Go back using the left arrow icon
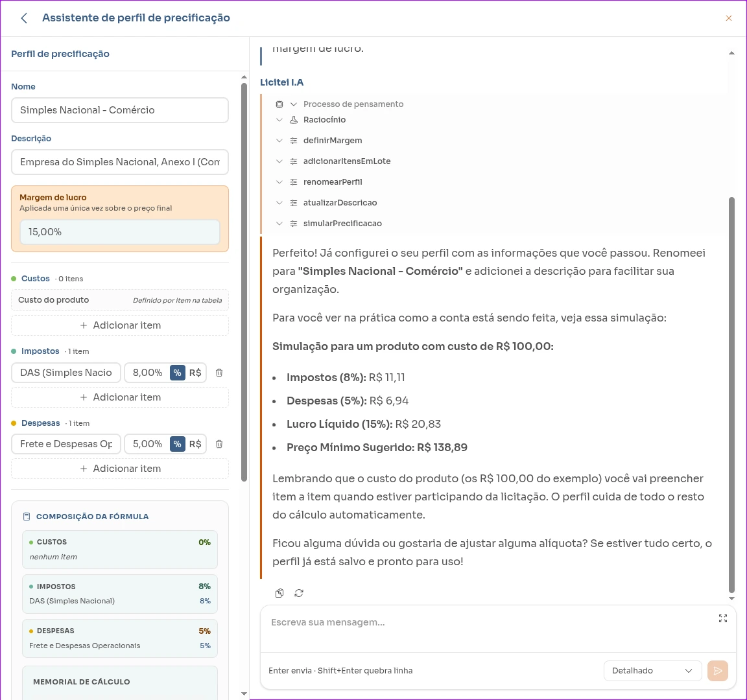Image resolution: width=747 pixels, height=700 pixels. [24, 18]
